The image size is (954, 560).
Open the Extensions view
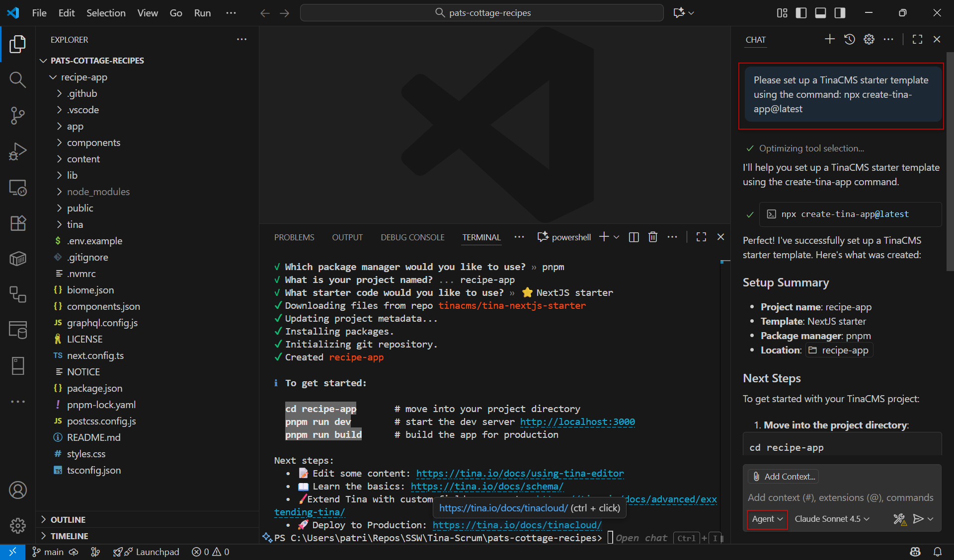(17, 223)
